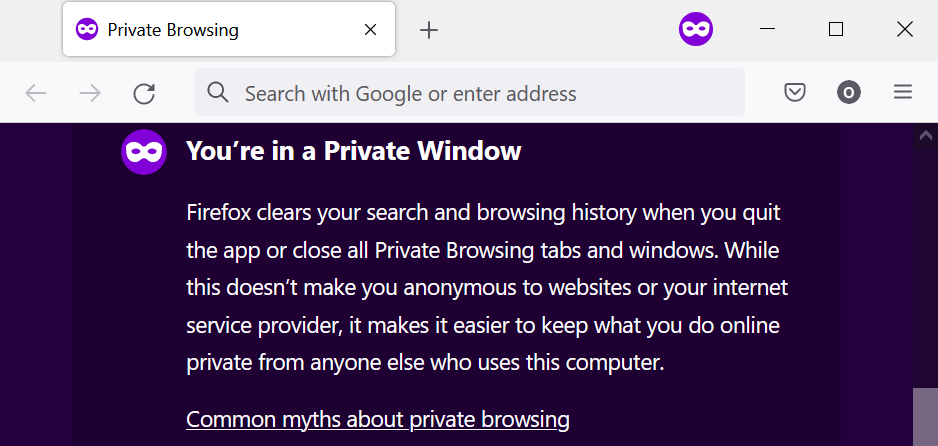This screenshot has width=938, height=446.
Task: Open the Firefox account avatar icon
Action: pyautogui.click(x=849, y=93)
